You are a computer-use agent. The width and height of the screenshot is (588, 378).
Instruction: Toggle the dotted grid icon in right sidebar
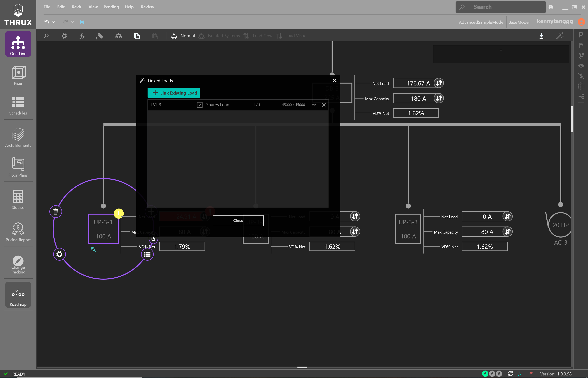coord(581,86)
